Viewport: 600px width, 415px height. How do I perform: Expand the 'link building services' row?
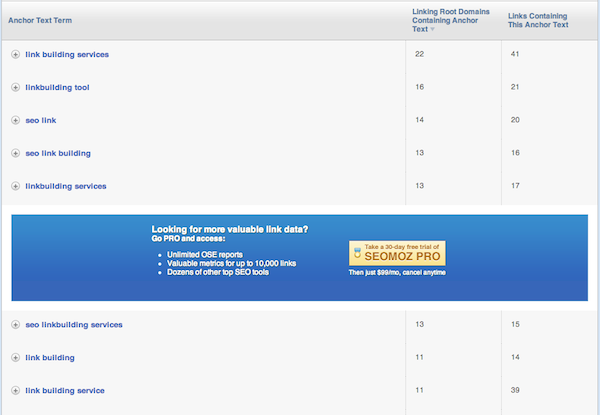click(x=15, y=55)
